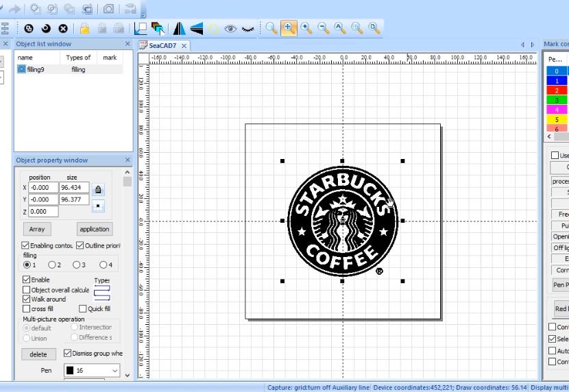Click the open eye show icon
This screenshot has height=392, width=569.
(231, 28)
